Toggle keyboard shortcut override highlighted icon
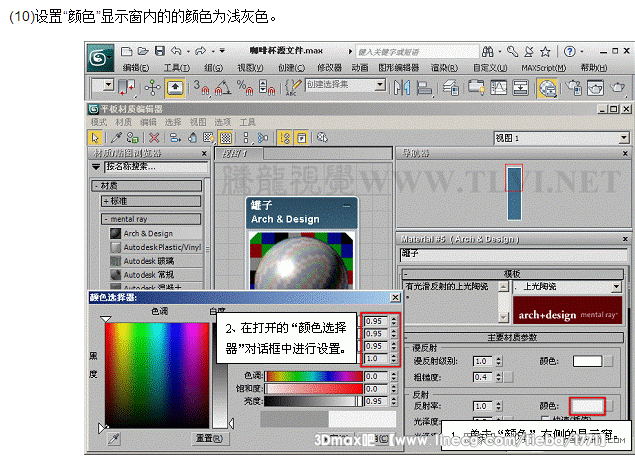Screen dimensions: 635x457 [x=175, y=88]
